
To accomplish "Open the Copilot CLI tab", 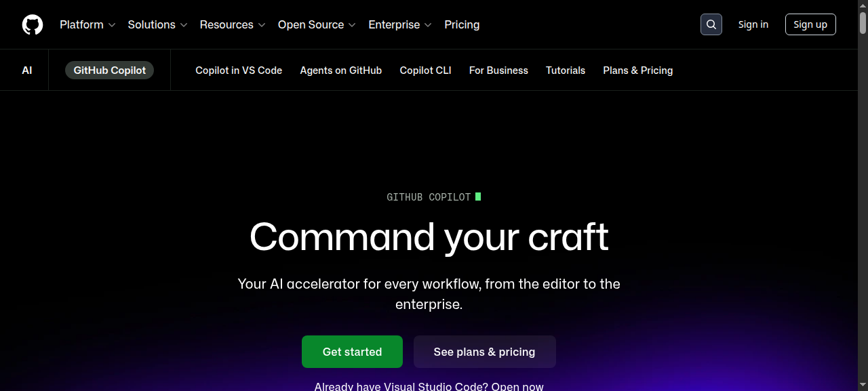I will pyautogui.click(x=425, y=70).
